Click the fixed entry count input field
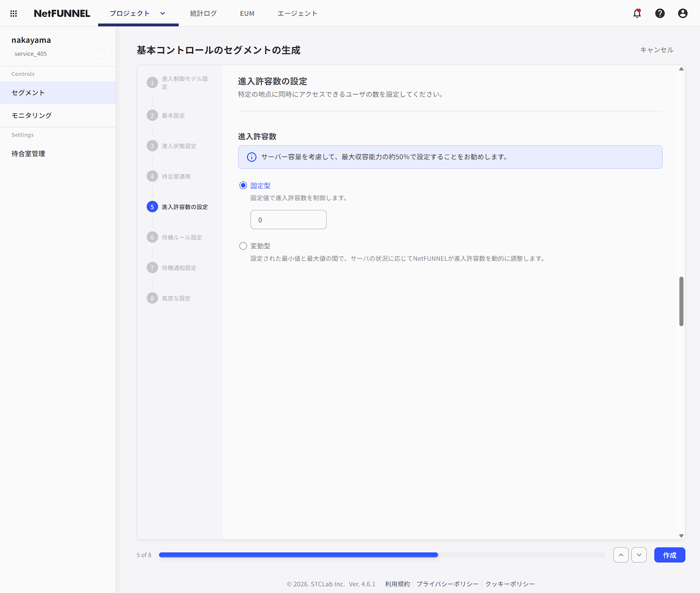 coord(288,220)
